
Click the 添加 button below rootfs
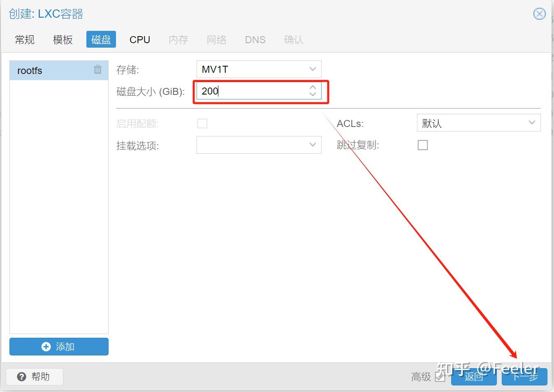click(58, 346)
